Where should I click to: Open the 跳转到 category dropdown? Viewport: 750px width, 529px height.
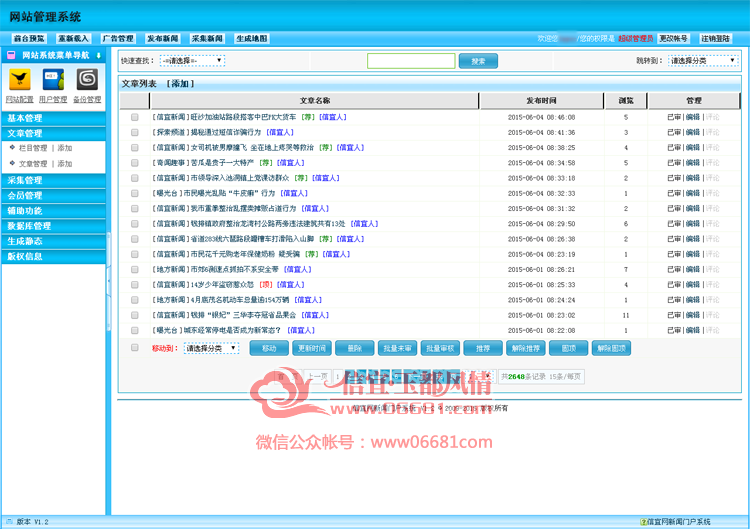click(703, 61)
